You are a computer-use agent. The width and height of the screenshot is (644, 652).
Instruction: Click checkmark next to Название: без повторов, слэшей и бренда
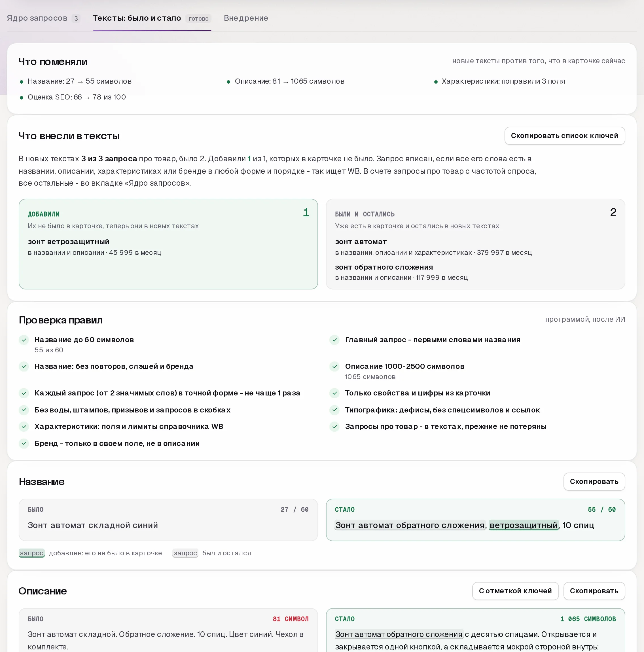[x=24, y=367]
